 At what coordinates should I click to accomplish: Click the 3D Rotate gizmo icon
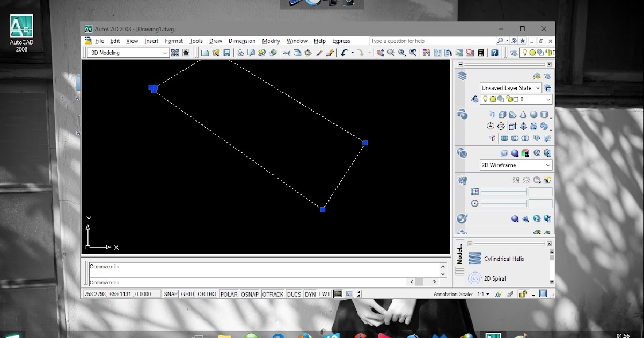click(501, 126)
